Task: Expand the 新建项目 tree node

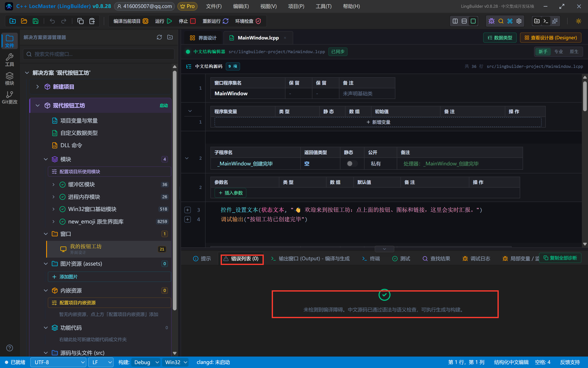Action: (37, 87)
